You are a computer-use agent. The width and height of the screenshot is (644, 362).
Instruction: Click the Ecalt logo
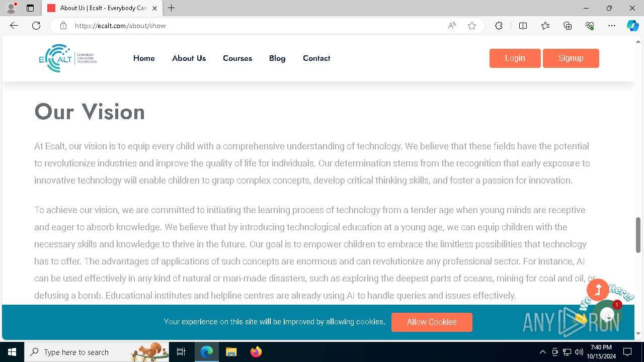pos(68,58)
